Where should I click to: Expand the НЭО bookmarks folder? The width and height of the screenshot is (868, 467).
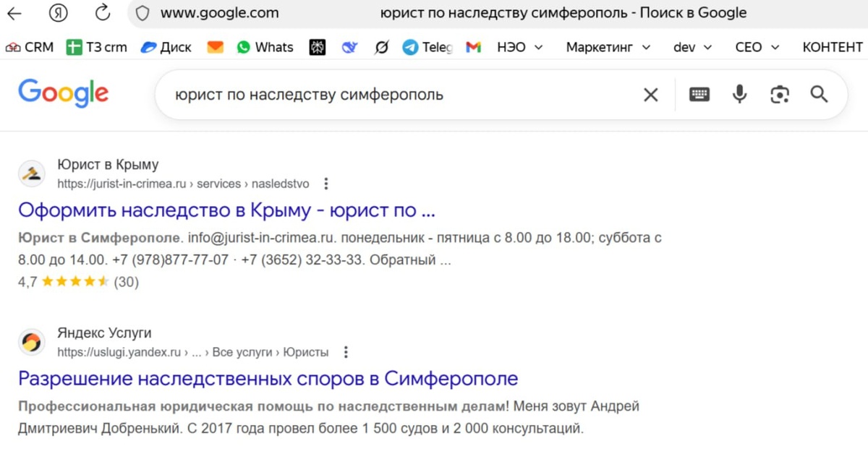519,47
